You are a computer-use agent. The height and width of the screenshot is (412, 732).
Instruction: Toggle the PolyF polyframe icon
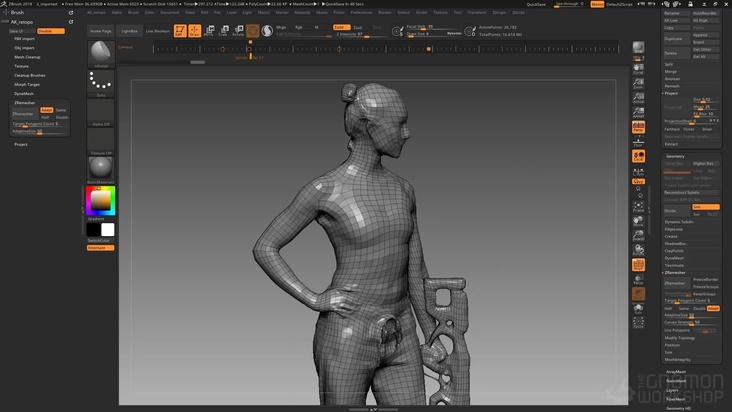tap(638, 265)
